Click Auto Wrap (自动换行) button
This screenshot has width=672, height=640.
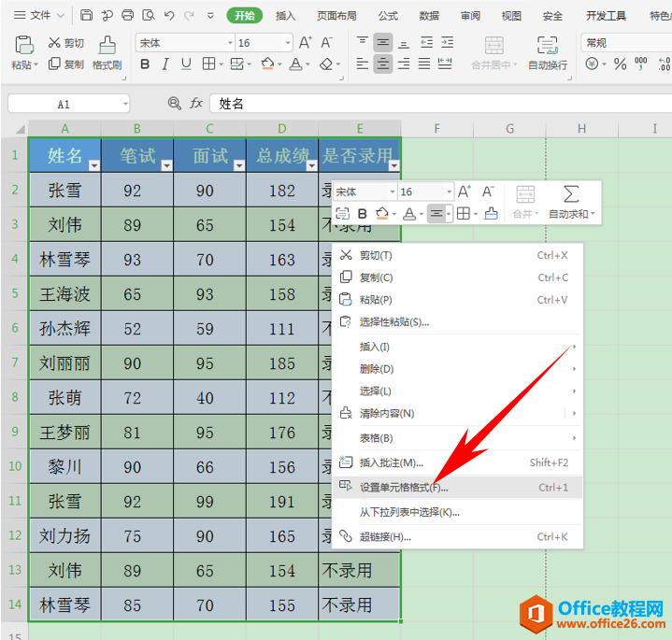click(x=548, y=53)
